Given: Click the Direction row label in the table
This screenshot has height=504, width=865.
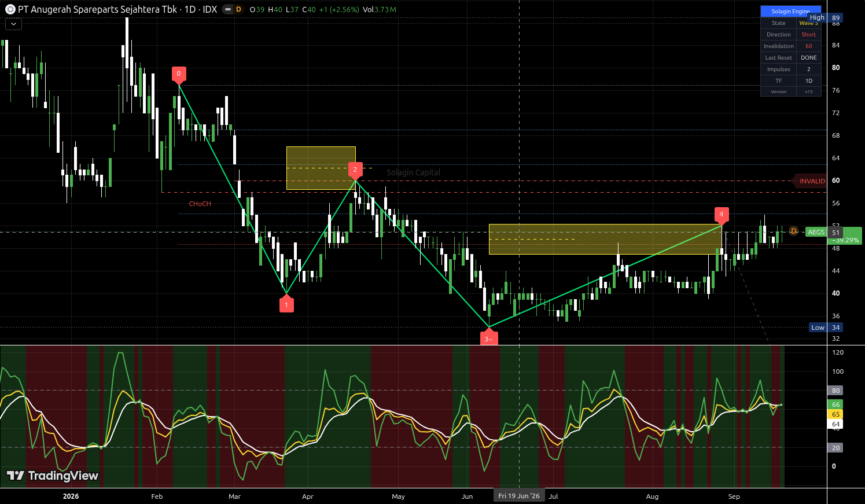Looking at the screenshot, I should coord(779,35).
